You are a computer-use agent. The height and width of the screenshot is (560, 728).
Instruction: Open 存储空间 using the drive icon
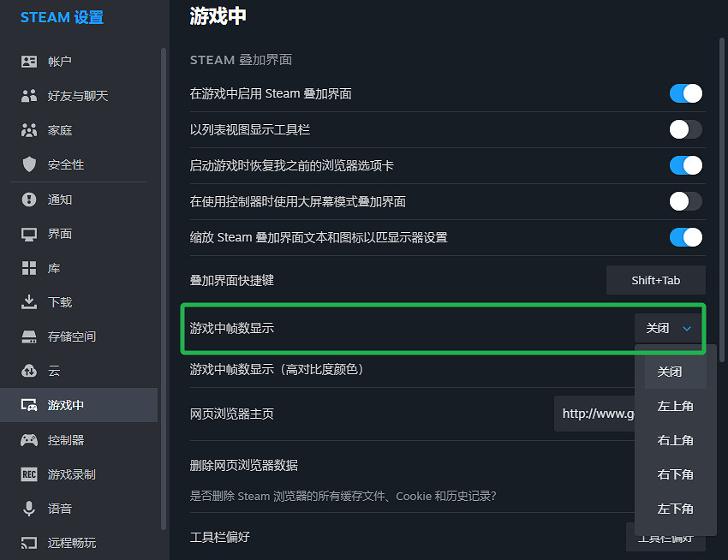pyautogui.click(x=29, y=337)
